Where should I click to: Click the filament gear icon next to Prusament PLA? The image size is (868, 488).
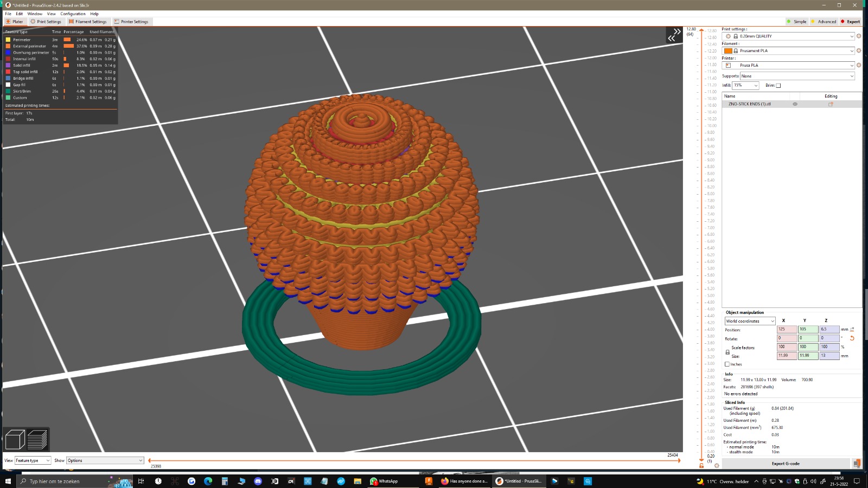click(x=858, y=50)
